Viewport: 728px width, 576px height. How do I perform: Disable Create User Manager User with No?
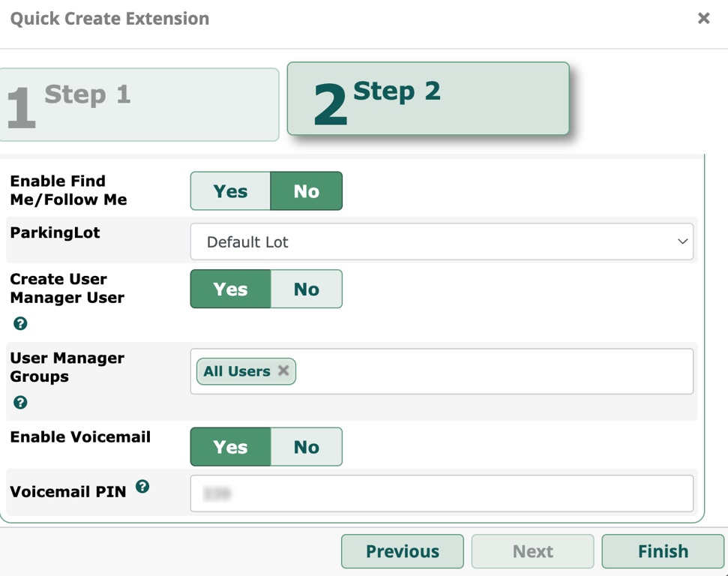pos(306,289)
